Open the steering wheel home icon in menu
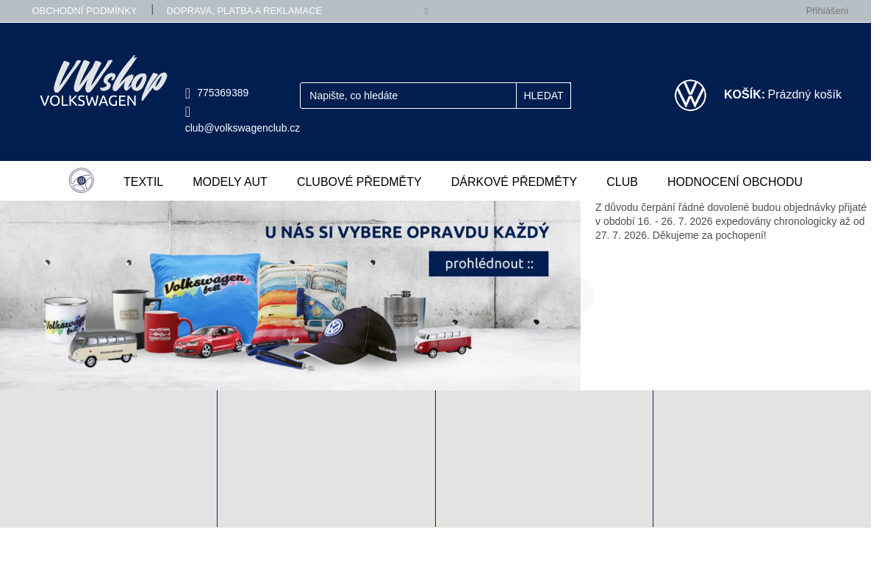Viewport: 882px width, 588px height. pyautogui.click(x=82, y=181)
